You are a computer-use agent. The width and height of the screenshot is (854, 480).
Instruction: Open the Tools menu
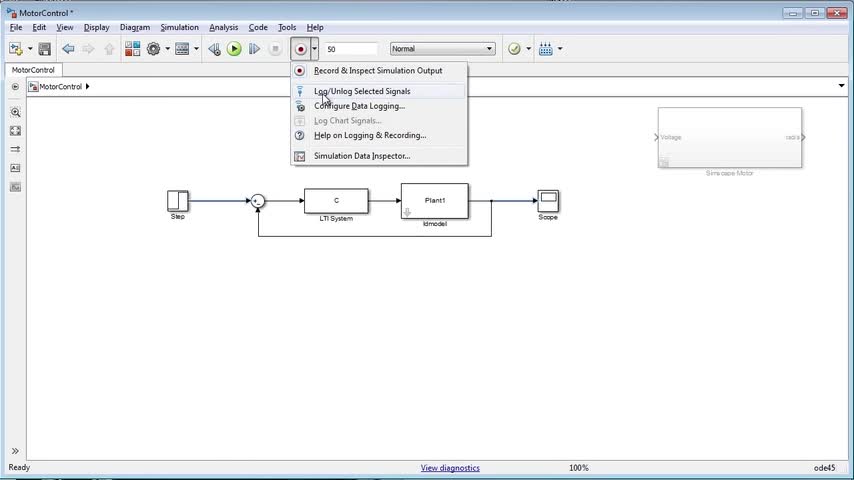coord(287,27)
